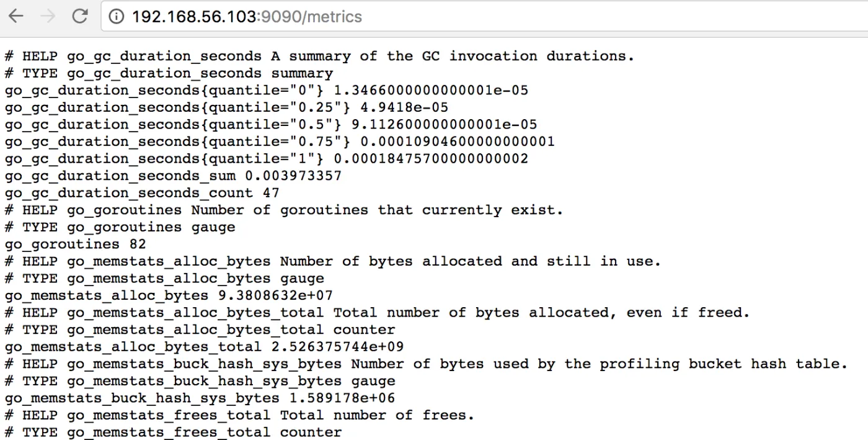The height and width of the screenshot is (440, 868).
Task: Click the browser forward arrow
Action: point(47,16)
